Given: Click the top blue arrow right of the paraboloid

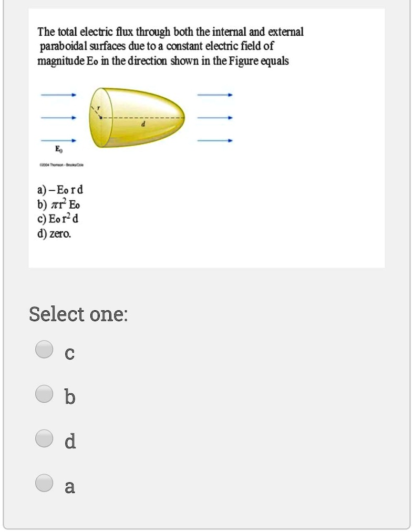Looking at the screenshot, I should click(x=215, y=95).
